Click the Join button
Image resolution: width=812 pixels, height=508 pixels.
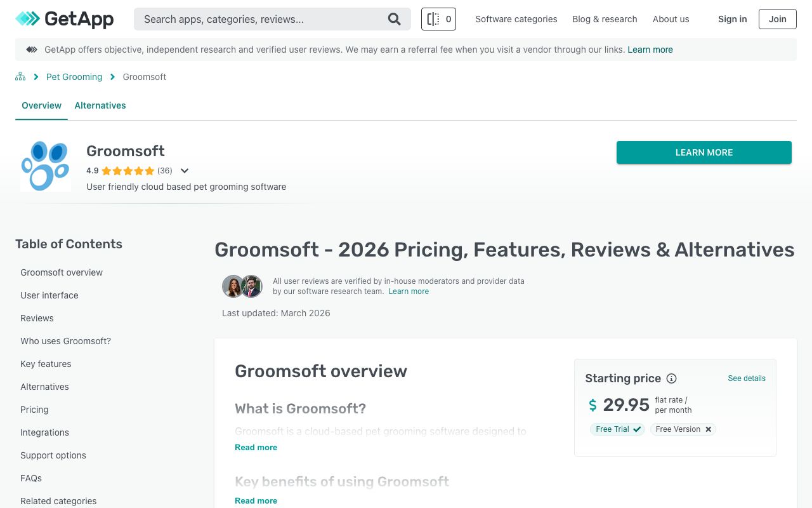tap(778, 19)
